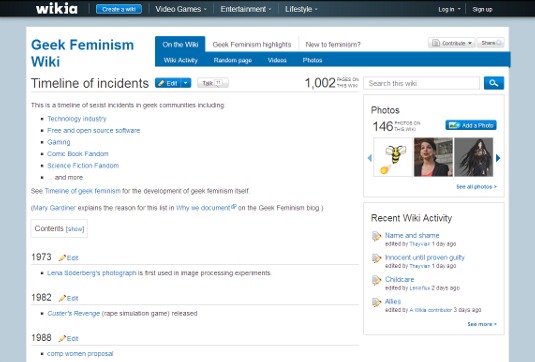
Task: Click pencil icon next to 1982 heading
Action: tap(62, 298)
